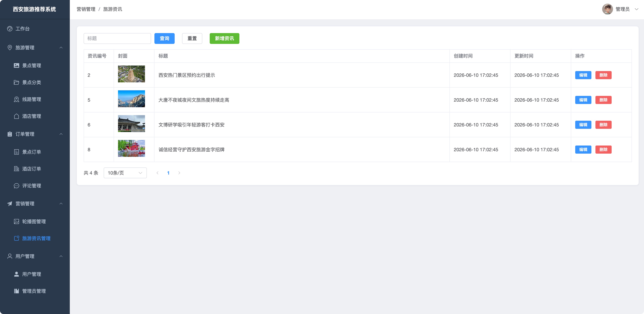This screenshot has height=314, width=644.
Task: Click the 资讯编号 column header
Action: coord(97,56)
